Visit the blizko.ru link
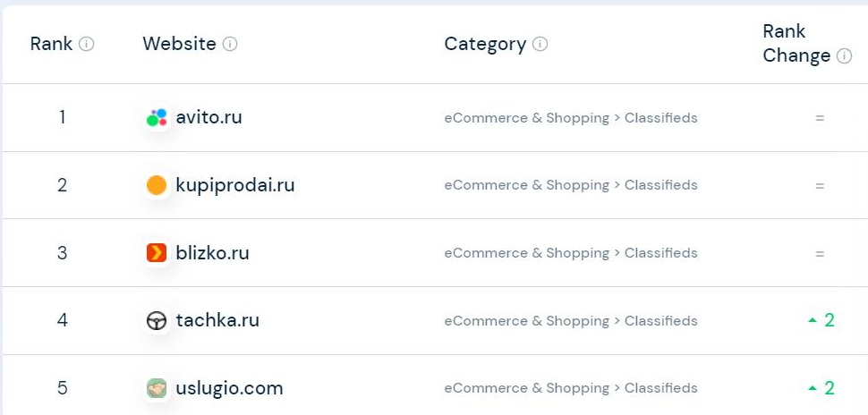The image size is (868, 415). tap(212, 253)
